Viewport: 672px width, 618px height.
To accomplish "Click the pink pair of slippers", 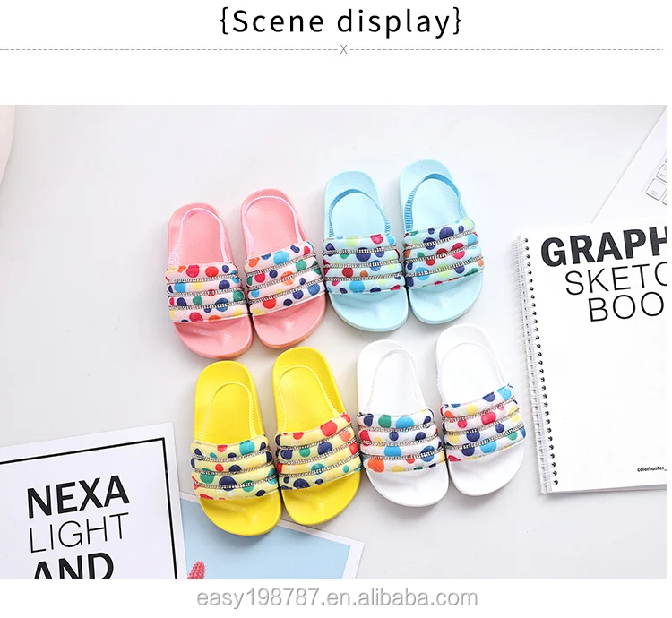I will 243,268.
